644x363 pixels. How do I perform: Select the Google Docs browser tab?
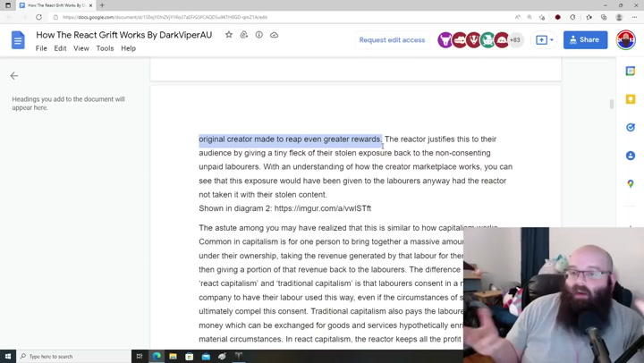click(x=55, y=5)
